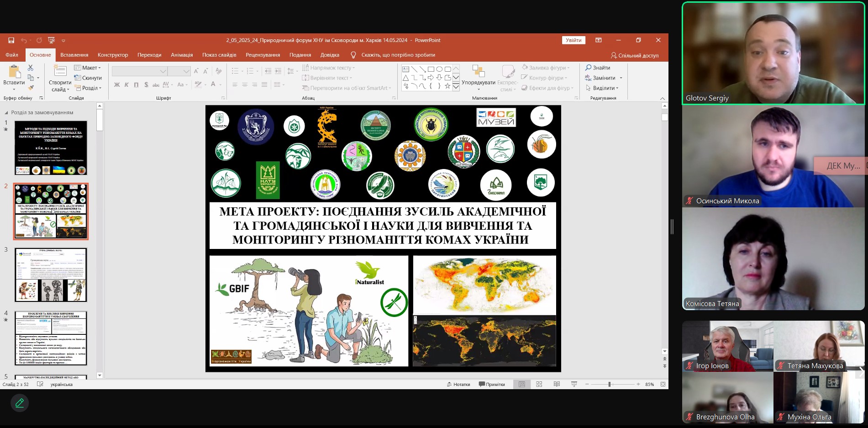
Task: Select the star shape in gallery
Action: pos(447,86)
